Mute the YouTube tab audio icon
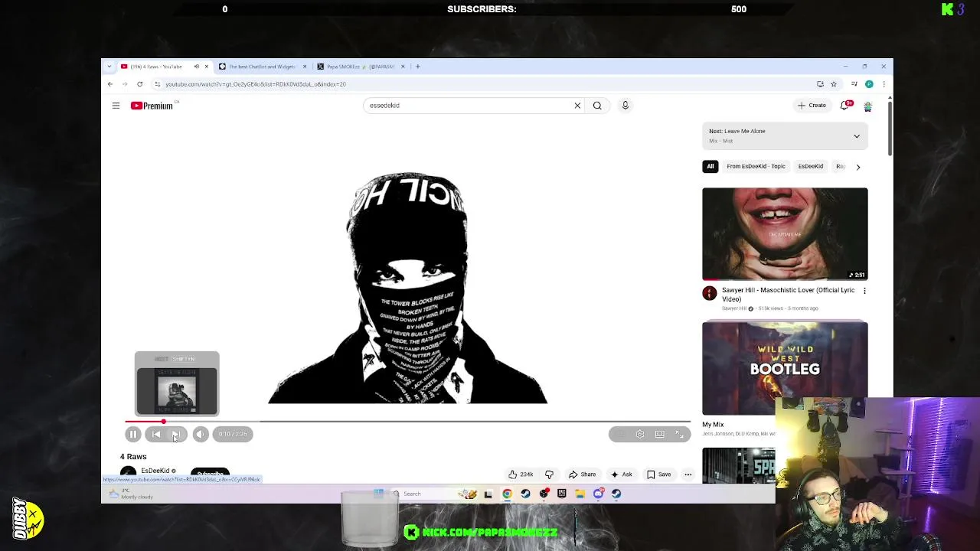This screenshot has width=980, height=551. tap(197, 67)
